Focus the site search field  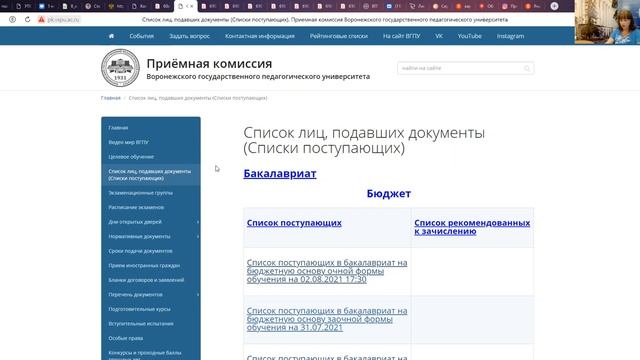465,68
